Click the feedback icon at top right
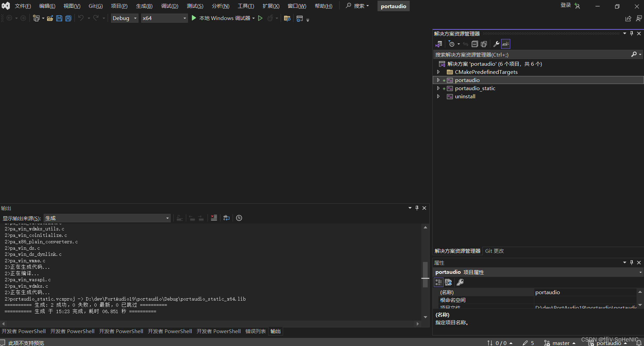Image resolution: width=644 pixels, height=346 pixels. tap(639, 19)
